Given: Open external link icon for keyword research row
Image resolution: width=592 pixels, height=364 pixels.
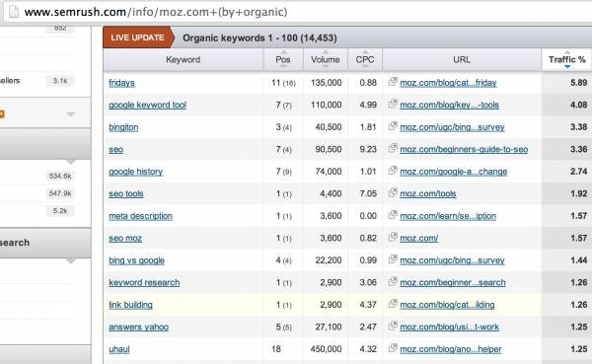Looking at the screenshot, I should [393, 282].
